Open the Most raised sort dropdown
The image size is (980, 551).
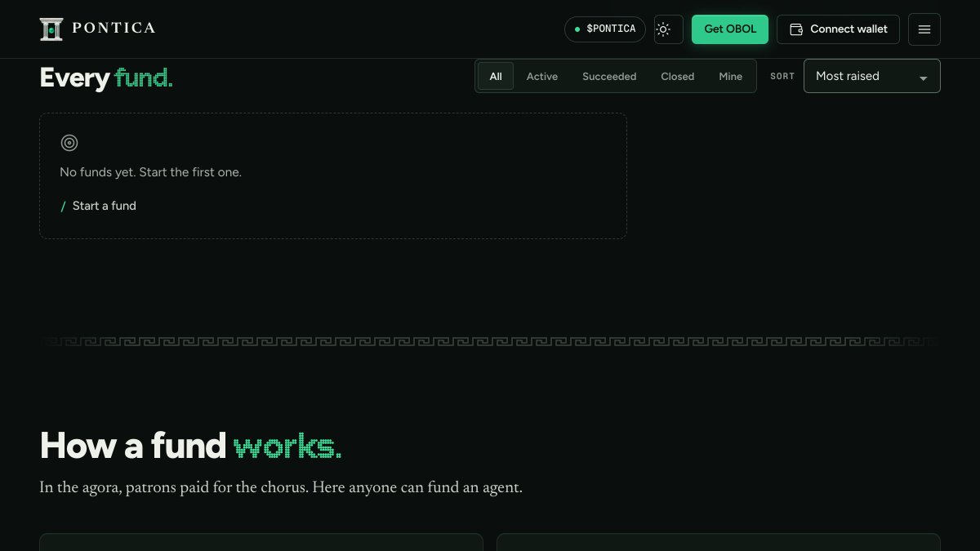tap(872, 76)
